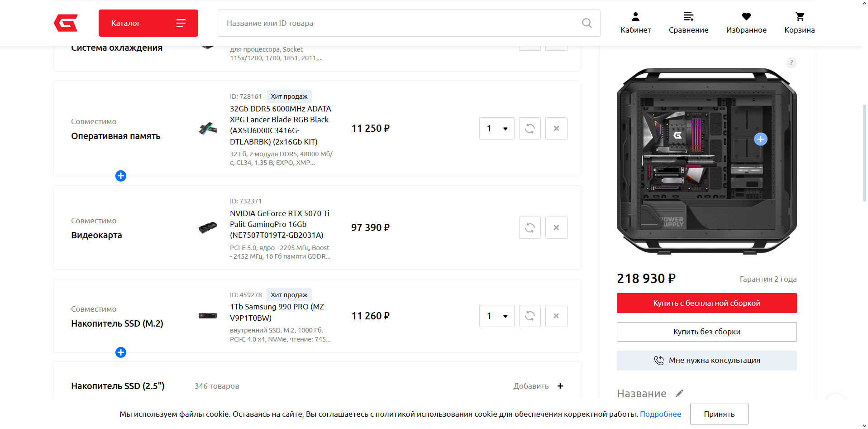Click the search magnifier icon
Image resolution: width=868 pixels, height=429 pixels.
coord(587,23)
